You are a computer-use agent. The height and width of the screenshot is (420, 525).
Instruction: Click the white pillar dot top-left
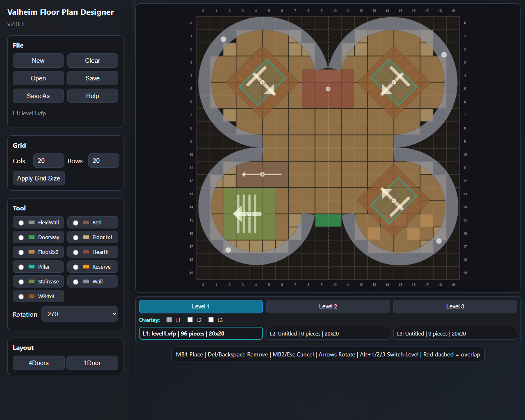point(224,39)
